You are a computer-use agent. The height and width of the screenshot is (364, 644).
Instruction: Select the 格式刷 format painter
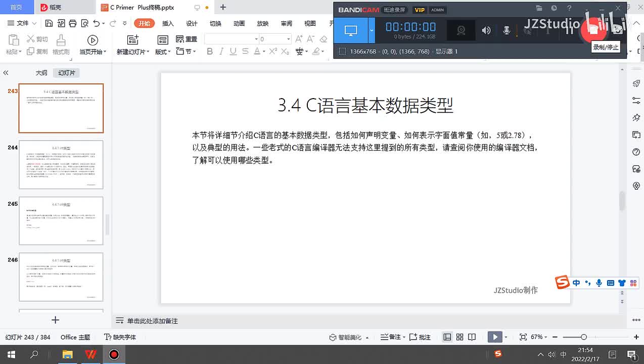pyautogui.click(x=61, y=44)
